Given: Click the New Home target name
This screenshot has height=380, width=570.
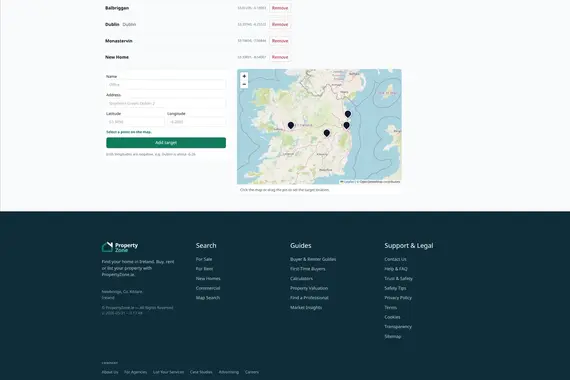Looking at the screenshot, I should click(x=117, y=57).
